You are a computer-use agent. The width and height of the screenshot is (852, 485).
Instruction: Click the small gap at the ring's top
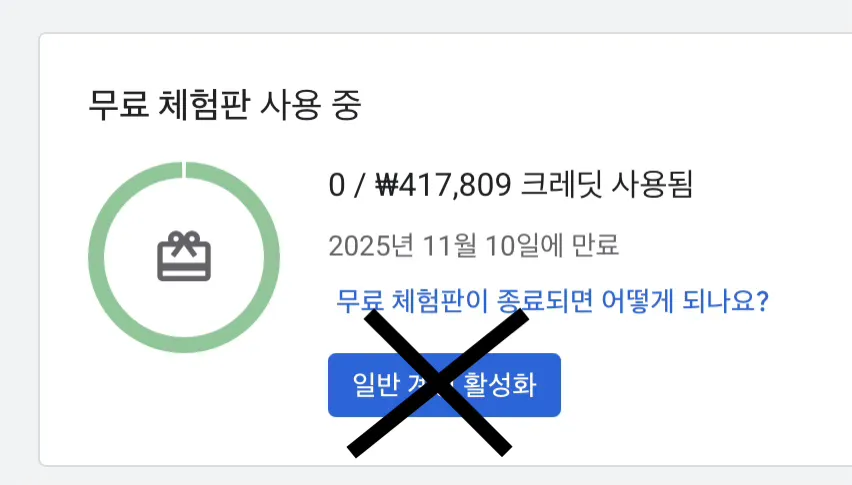(184, 169)
